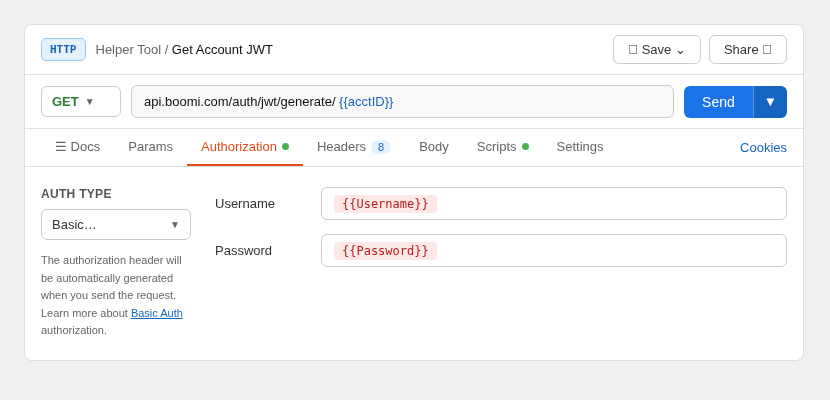
Task: Open the Auth Type Basic dropdown
Action: tap(116, 224)
